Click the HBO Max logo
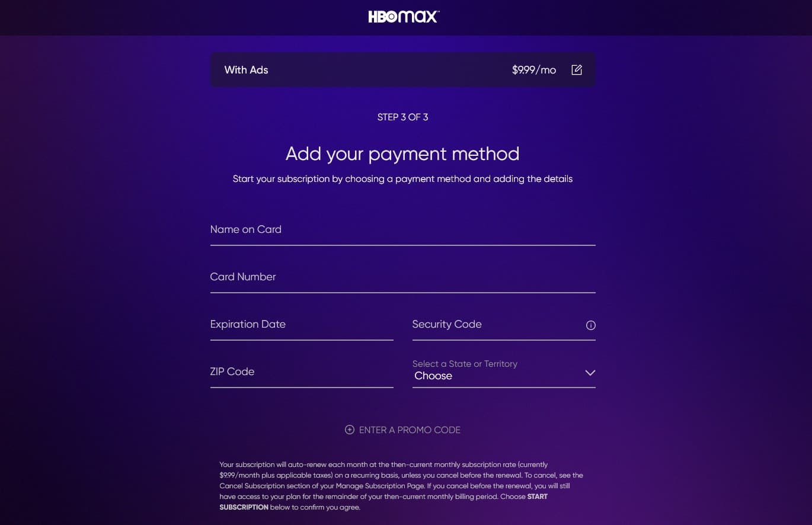 pyautogui.click(x=403, y=17)
